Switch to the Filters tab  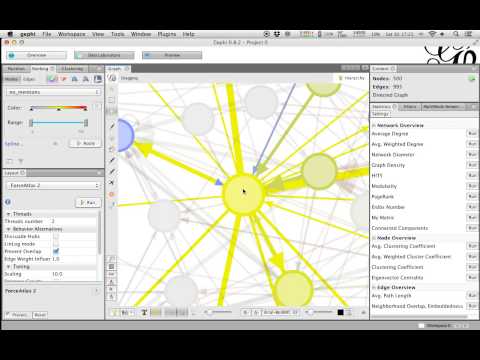[x=410, y=107]
